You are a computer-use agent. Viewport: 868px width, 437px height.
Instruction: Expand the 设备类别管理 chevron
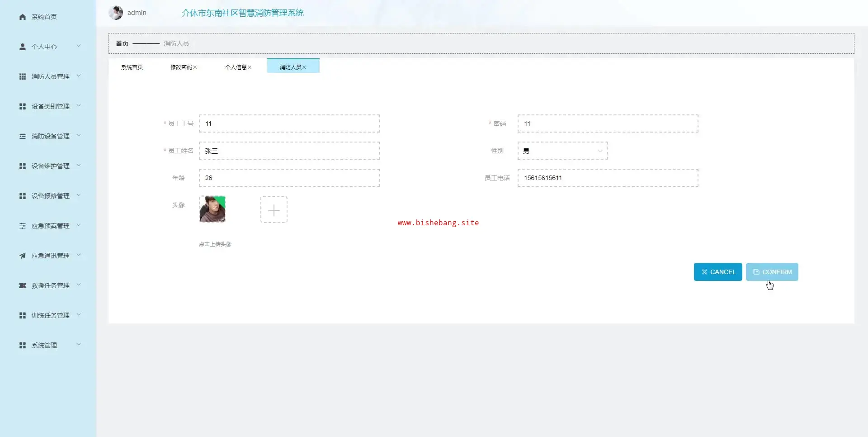point(79,106)
